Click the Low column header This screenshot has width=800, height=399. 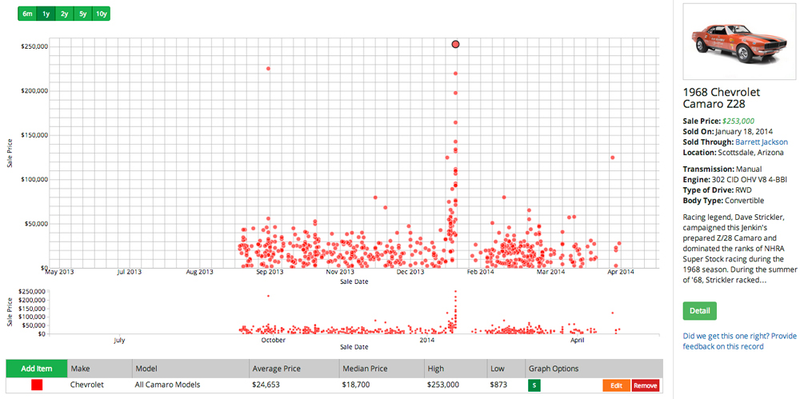tap(506, 368)
